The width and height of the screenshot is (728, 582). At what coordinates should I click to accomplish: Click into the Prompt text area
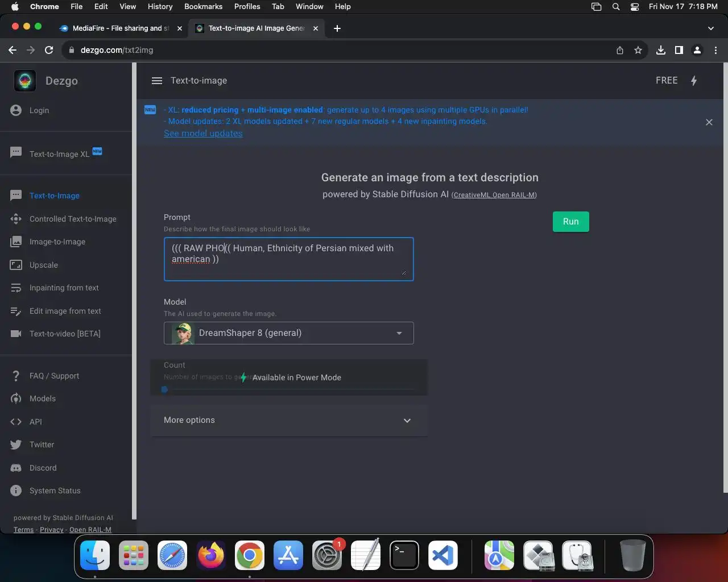click(289, 259)
